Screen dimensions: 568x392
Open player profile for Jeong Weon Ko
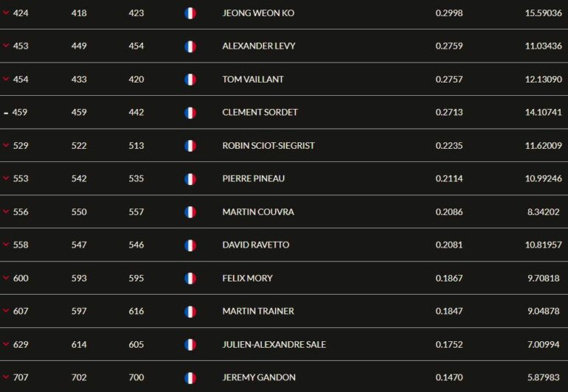(257, 13)
